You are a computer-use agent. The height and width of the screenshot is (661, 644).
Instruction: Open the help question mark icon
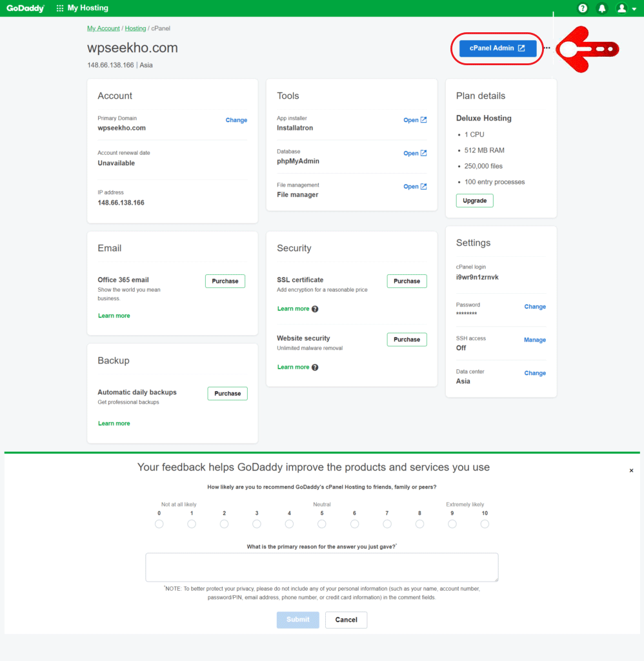point(583,8)
